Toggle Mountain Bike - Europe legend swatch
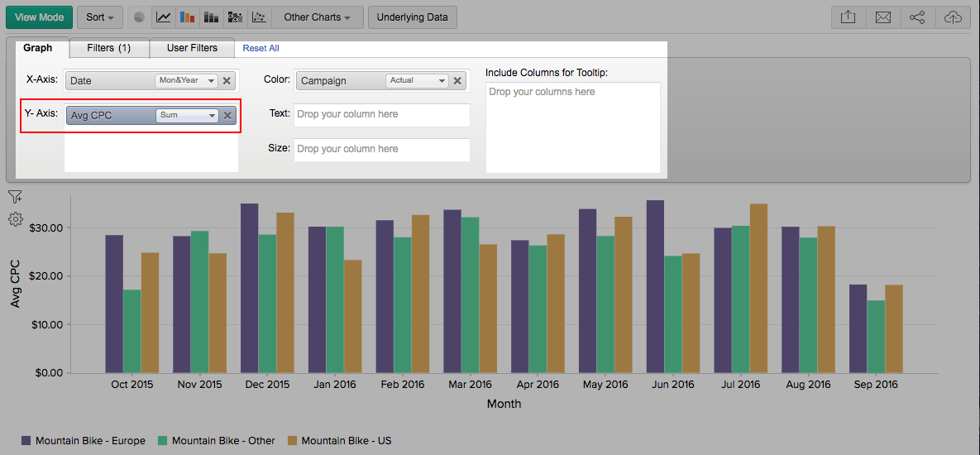This screenshot has height=455, width=980. (26, 441)
